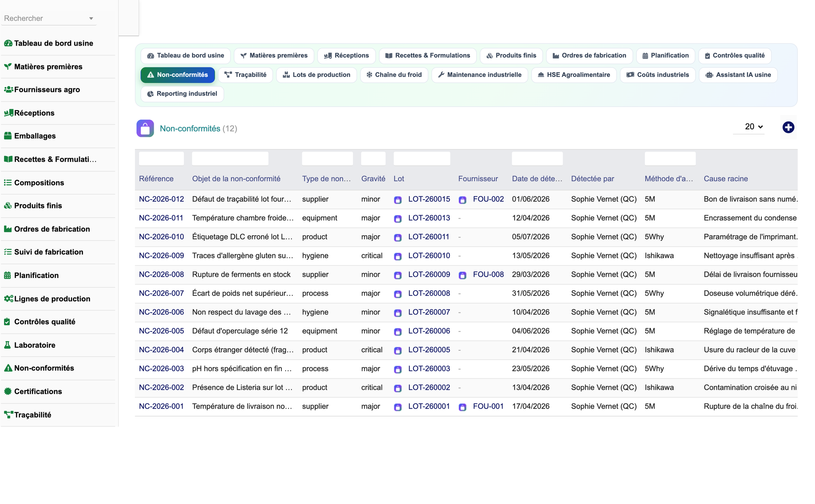The height and width of the screenshot is (504, 815).
Task: Open record NC-2026-009
Action: 161,256
